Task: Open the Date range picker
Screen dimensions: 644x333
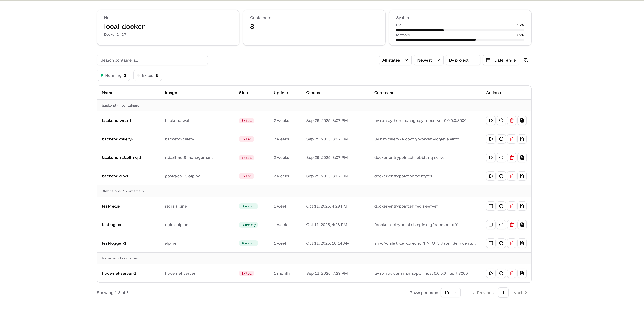Action: pyautogui.click(x=501, y=60)
